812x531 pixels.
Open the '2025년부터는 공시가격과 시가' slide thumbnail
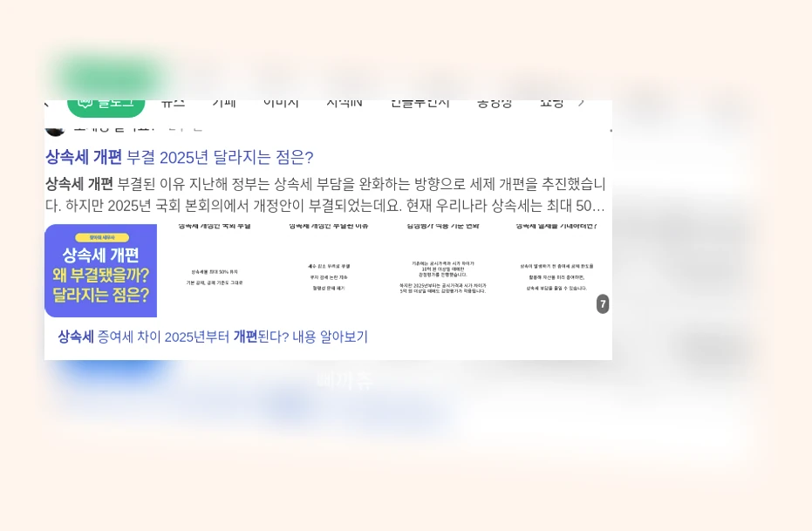click(442, 270)
